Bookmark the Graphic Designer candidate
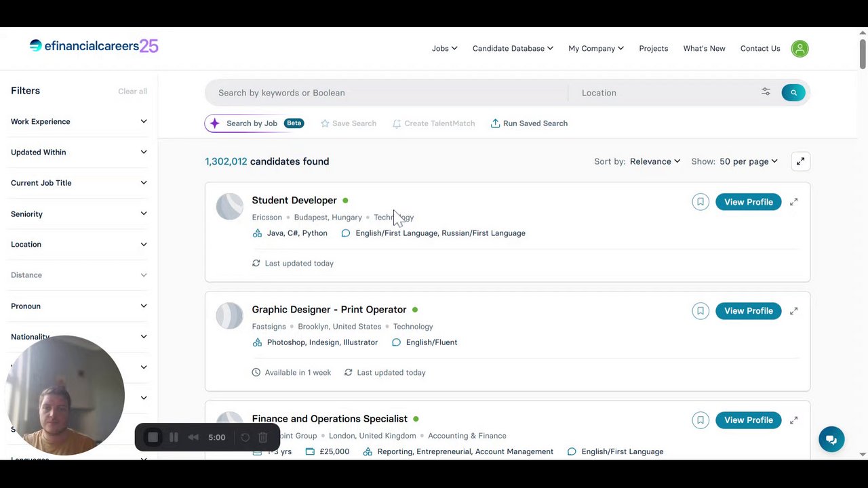 click(x=701, y=311)
